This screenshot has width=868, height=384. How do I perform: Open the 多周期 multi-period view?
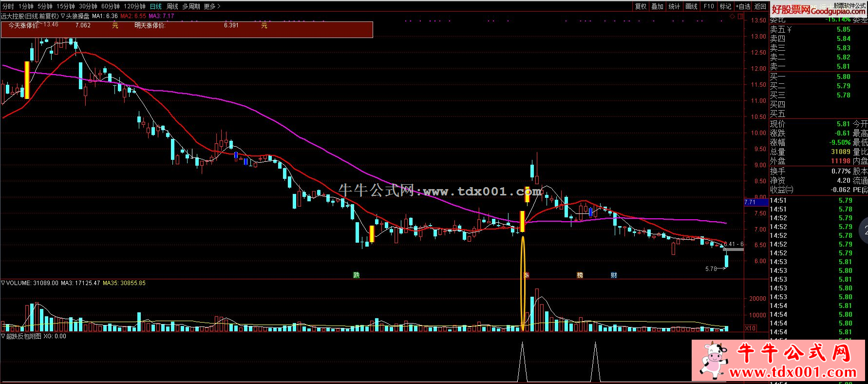coord(191,6)
